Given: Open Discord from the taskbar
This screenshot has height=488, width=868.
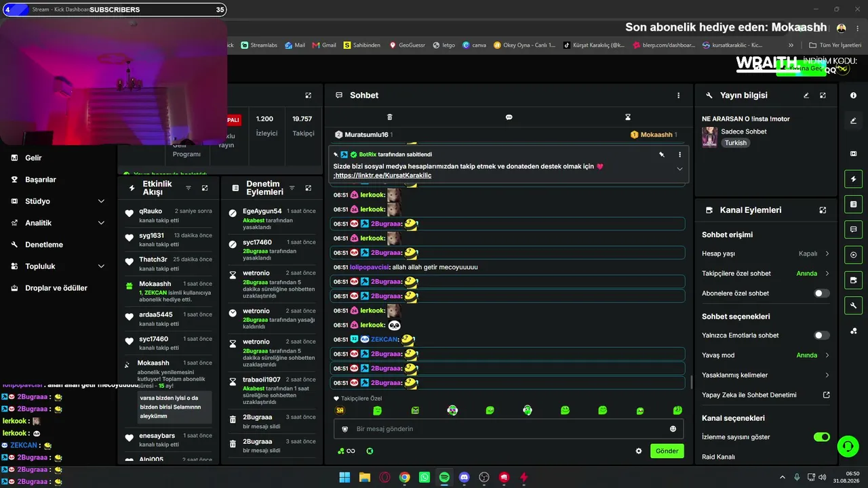Looking at the screenshot, I should pos(464,477).
